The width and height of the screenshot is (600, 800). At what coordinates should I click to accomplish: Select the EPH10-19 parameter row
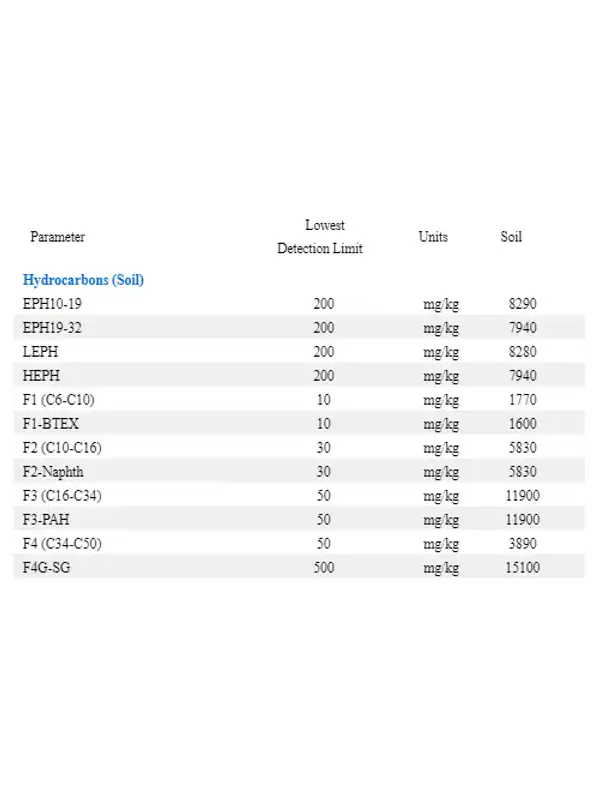[51, 304]
